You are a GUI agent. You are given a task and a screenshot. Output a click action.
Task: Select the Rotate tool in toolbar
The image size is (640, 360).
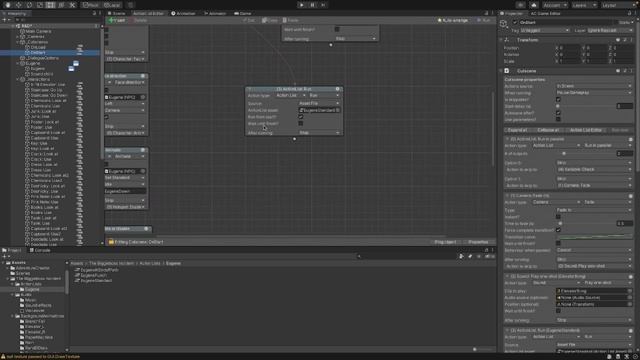coord(29,5)
